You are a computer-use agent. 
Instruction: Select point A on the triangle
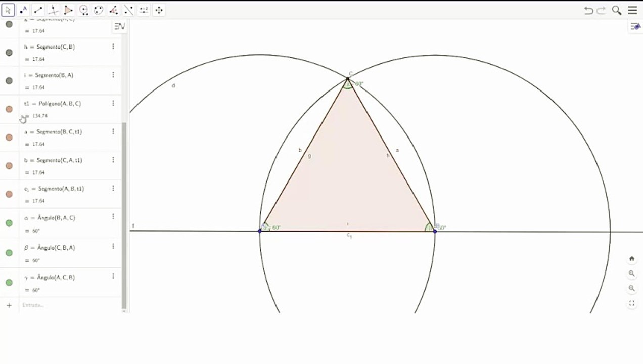pyautogui.click(x=260, y=231)
